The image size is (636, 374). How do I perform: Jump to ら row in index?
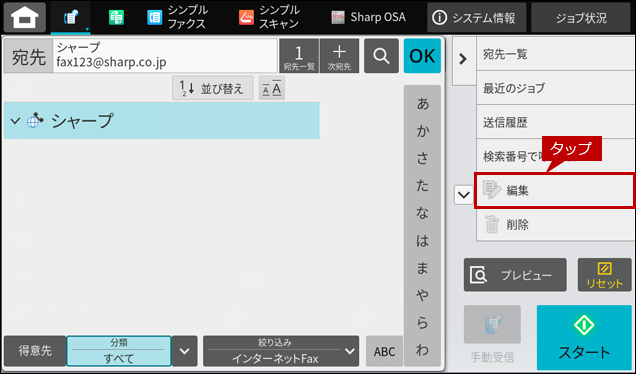click(422, 322)
